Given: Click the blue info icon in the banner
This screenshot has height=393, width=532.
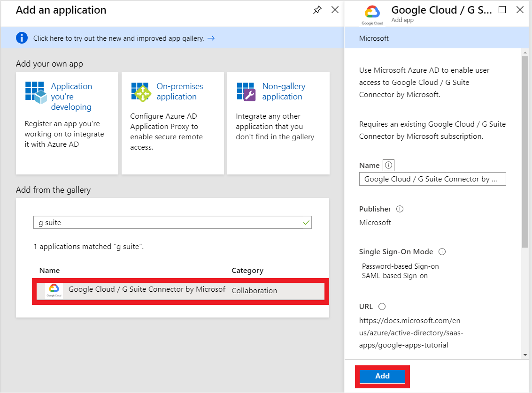Looking at the screenshot, I should coord(22,38).
